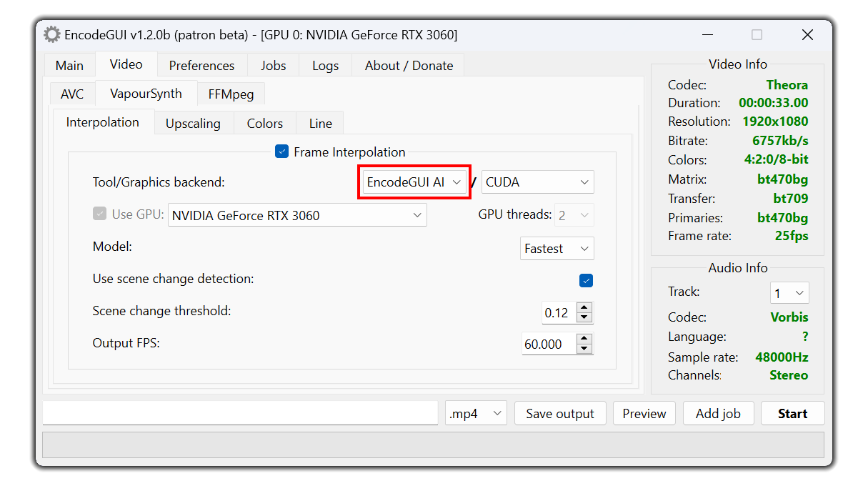The height and width of the screenshot is (486, 868).
Task: Open the FFMpeg sub-tab
Action: tap(231, 94)
